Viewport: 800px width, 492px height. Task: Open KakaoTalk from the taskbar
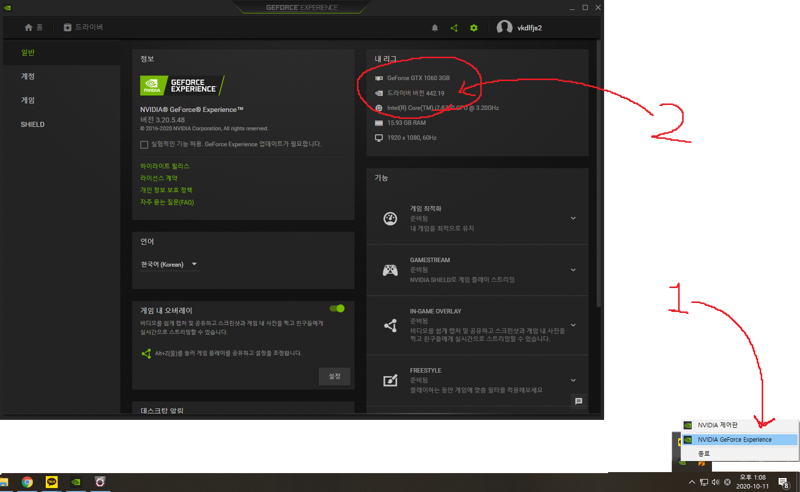click(52, 482)
